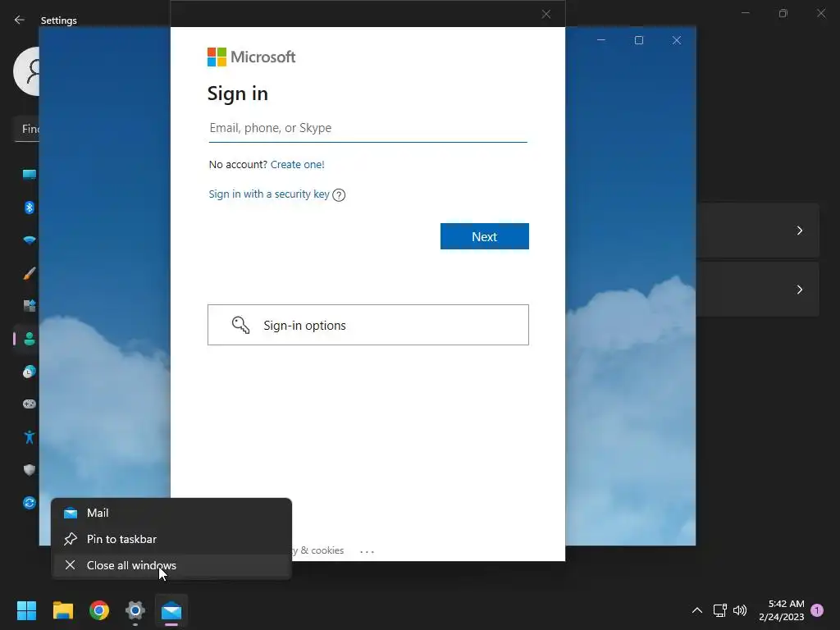Open Gaming controller icon in Settings
The height and width of the screenshot is (630, 840).
pyautogui.click(x=29, y=404)
